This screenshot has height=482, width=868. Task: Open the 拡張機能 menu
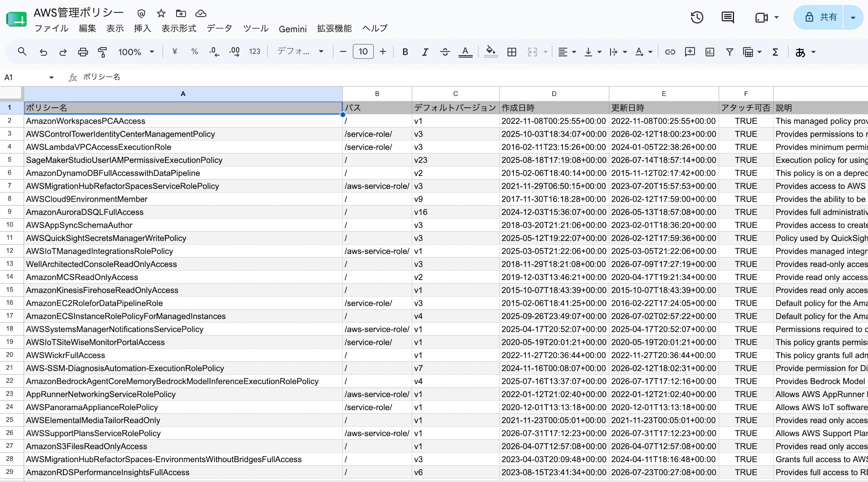point(334,29)
